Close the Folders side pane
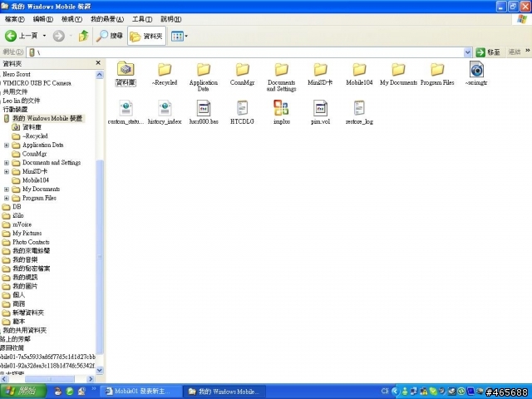The width and height of the screenshot is (532, 399). (x=98, y=63)
